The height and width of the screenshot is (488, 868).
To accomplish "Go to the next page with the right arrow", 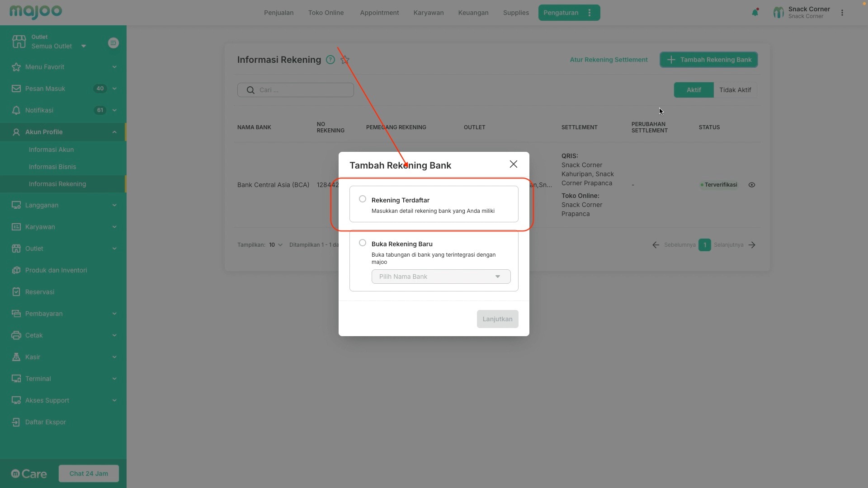I will 752,245.
